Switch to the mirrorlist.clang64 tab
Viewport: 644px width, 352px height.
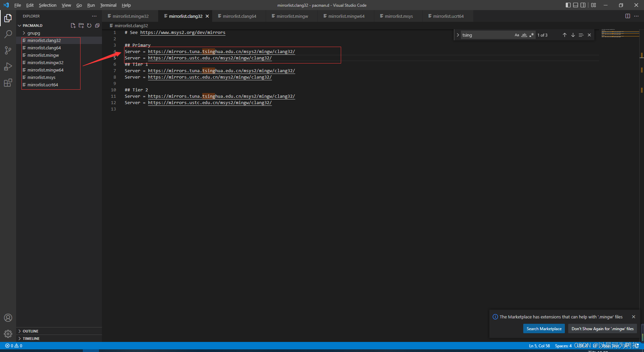point(239,16)
